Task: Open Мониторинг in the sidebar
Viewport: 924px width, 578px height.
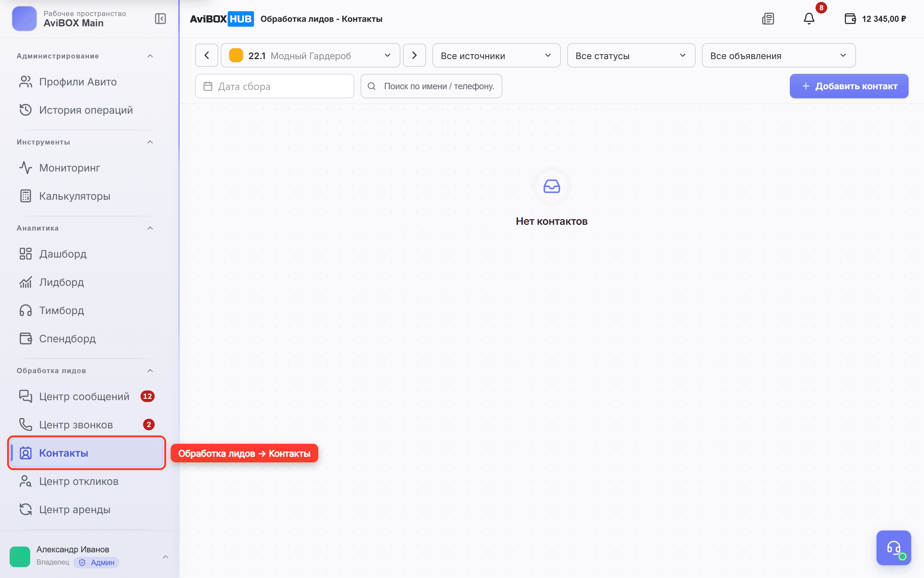Action: 87,168
